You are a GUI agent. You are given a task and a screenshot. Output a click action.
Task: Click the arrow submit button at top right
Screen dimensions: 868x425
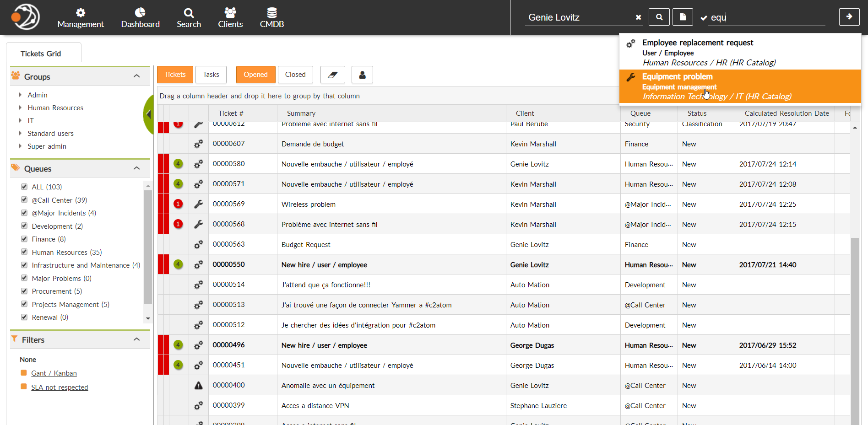click(x=849, y=17)
